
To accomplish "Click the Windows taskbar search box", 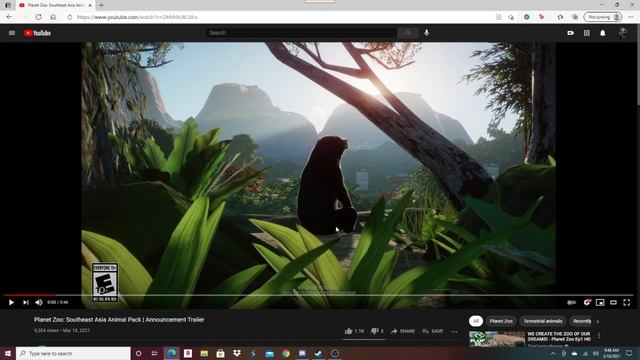I will 73,353.
